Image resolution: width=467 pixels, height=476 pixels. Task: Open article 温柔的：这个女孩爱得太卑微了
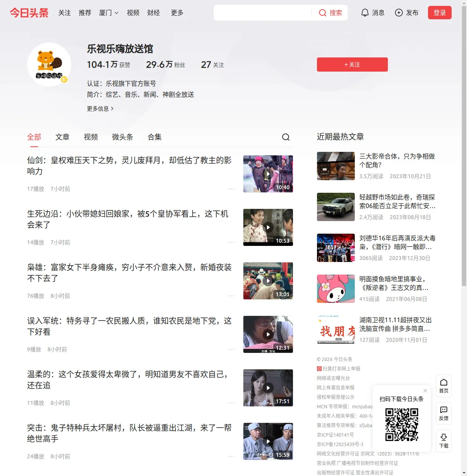(128, 380)
